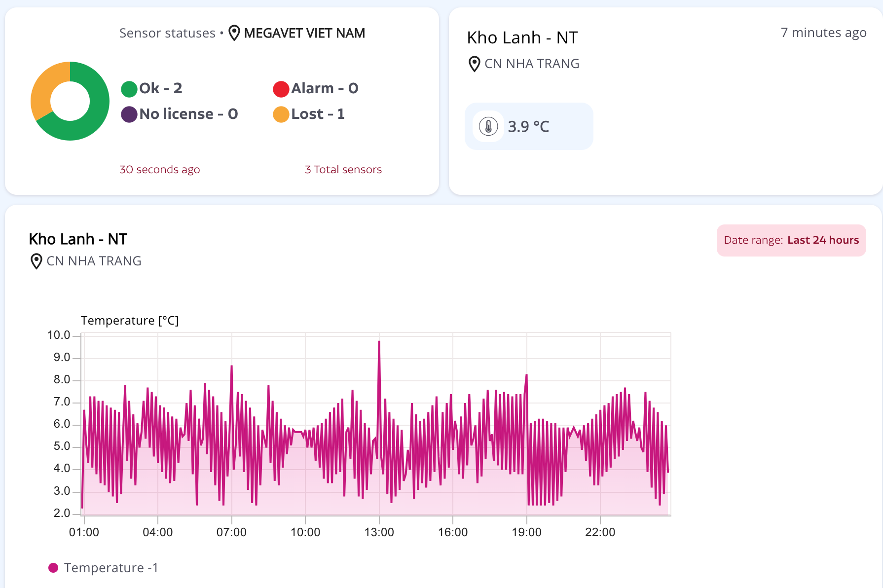Click the 10.0 temperature axis label
This screenshot has height=588, width=883.
[59, 335]
